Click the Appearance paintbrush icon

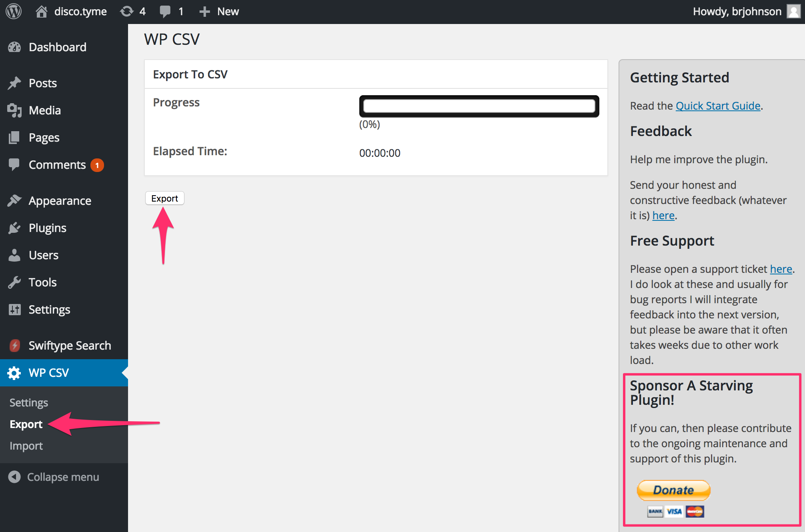[x=14, y=201]
